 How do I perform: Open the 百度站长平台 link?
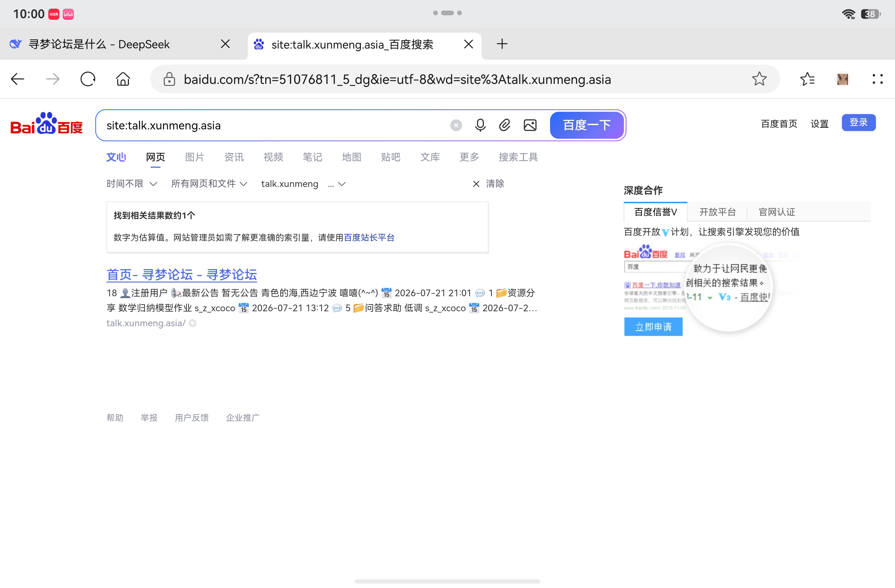(369, 238)
